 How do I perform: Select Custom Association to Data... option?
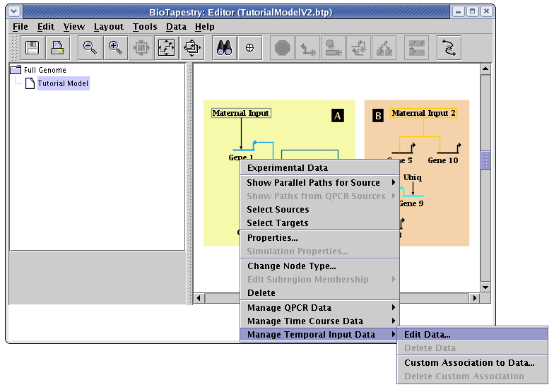point(468,362)
